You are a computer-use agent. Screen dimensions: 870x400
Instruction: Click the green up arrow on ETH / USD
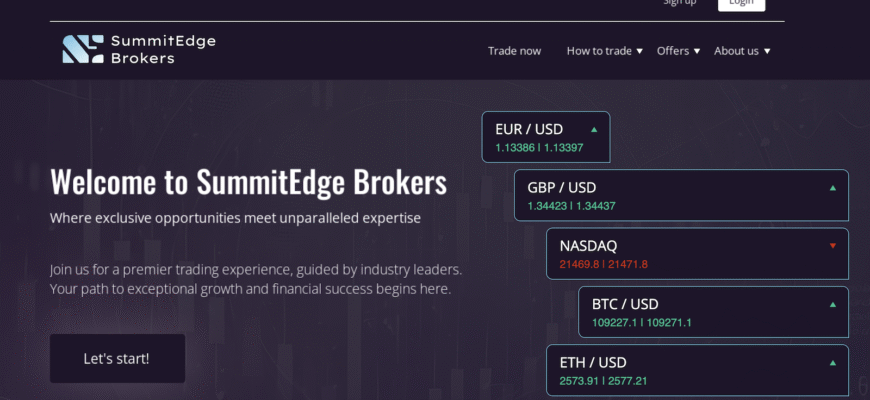[x=832, y=363]
